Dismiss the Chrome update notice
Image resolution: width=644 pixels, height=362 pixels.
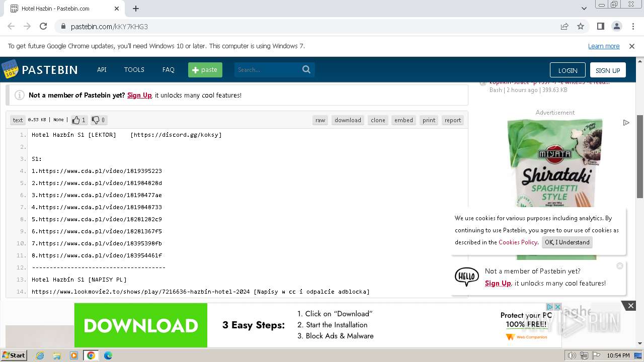tap(632, 46)
